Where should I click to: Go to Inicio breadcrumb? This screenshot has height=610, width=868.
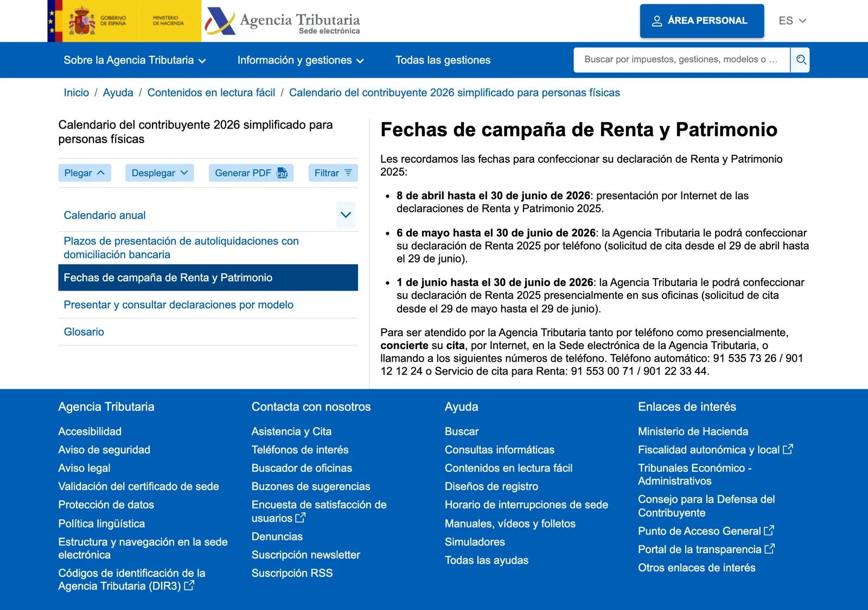click(76, 93)
